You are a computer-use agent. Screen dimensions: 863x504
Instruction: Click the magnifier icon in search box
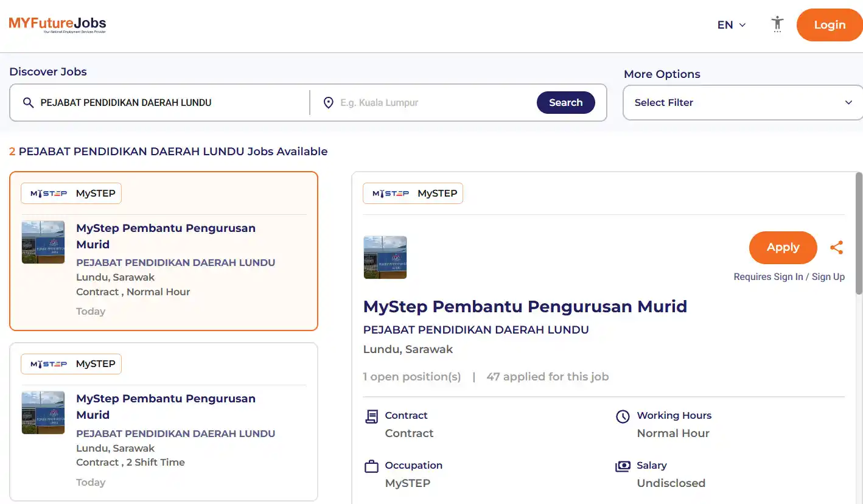click(x=28, y=103)
